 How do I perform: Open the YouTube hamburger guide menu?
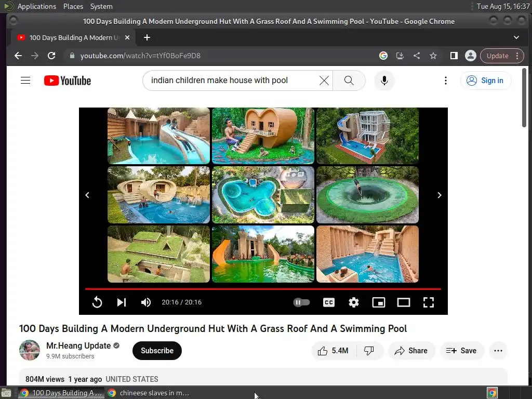[25, 81]
